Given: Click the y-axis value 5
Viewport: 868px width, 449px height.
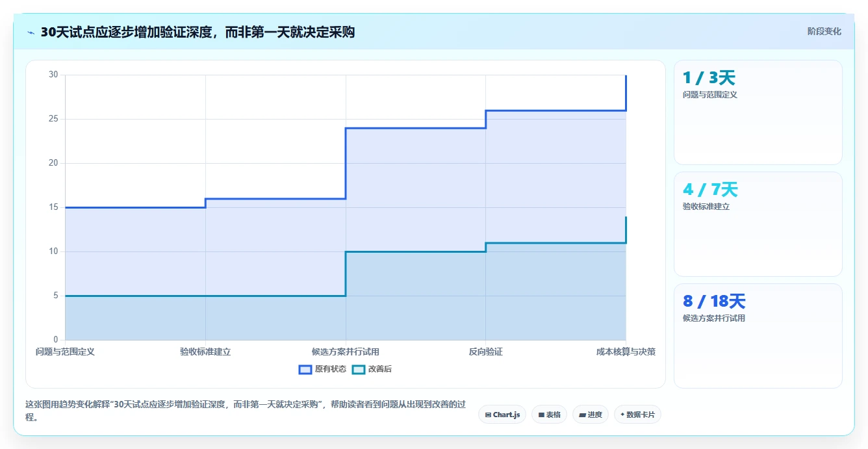Looking at the screenshot, I should (x=56, y=296).
